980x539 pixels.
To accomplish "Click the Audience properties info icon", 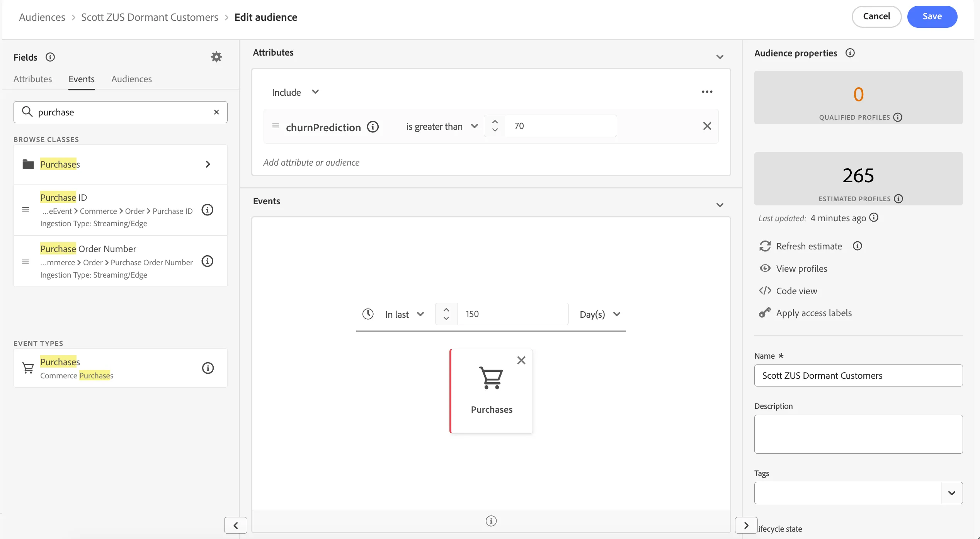I will (x=850, y=53).
